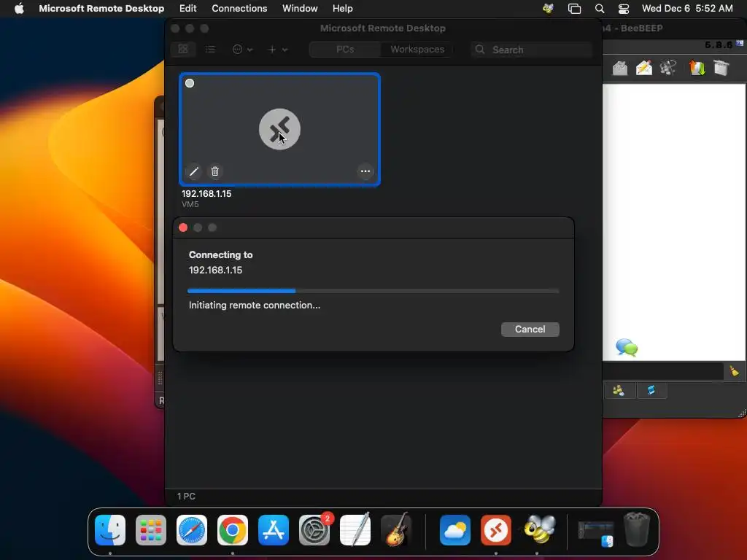Screen dimensions: 747x560
Task: Open the Help menu
Action: coord(343,9)
